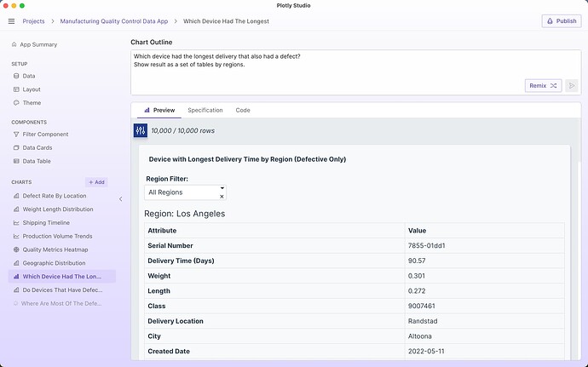Open Shipping Timeline chart
588x367 pixels.
pos(46,223)
